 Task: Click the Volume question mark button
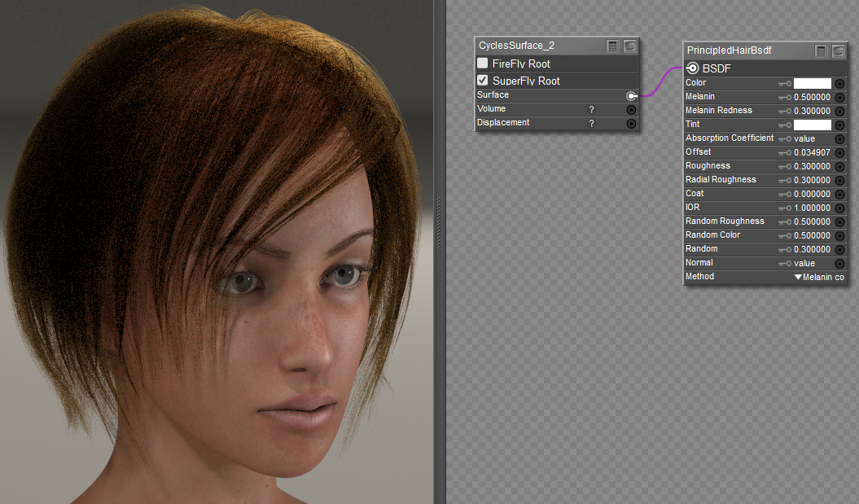coord(591,109)
